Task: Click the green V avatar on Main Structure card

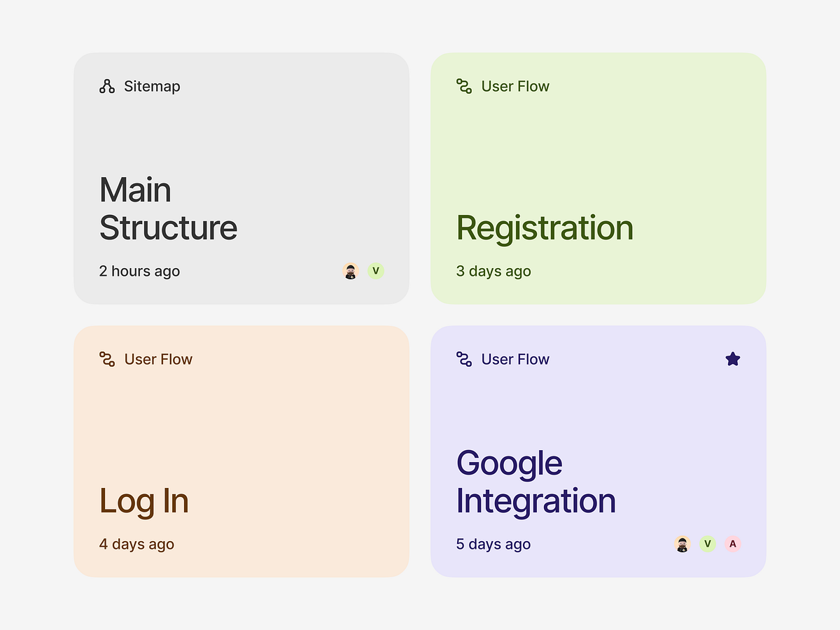Action: pos(376,271)
